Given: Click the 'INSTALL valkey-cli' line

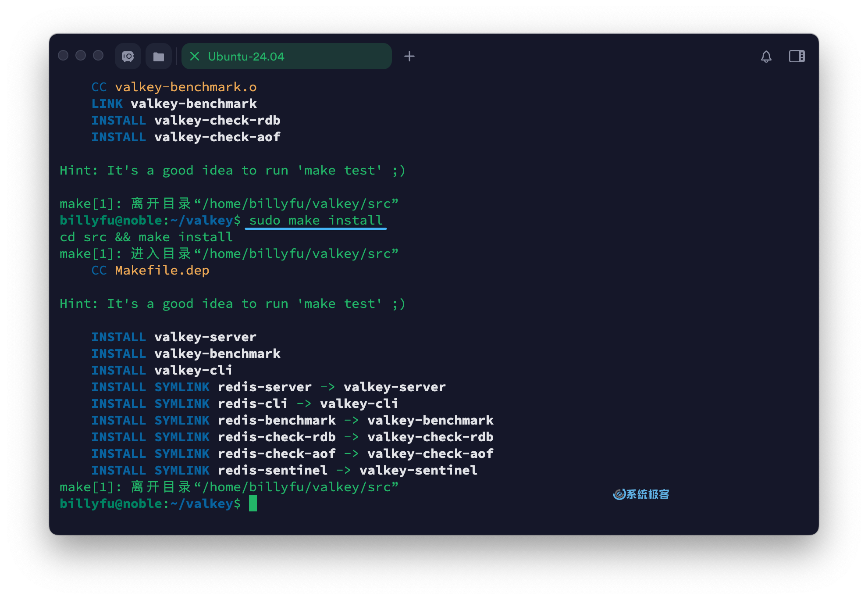Looking at the screenshot, I should point(162,370).
